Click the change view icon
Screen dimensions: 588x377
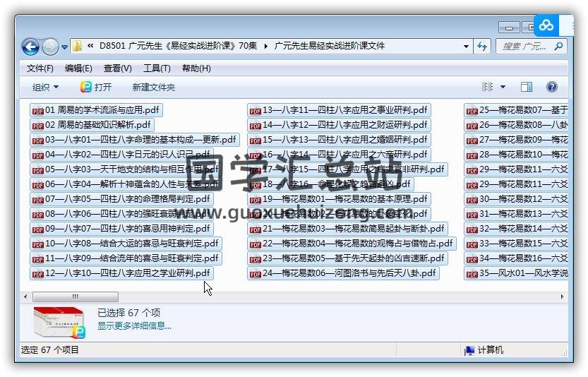pyautogui.click(x=487, y=87)
